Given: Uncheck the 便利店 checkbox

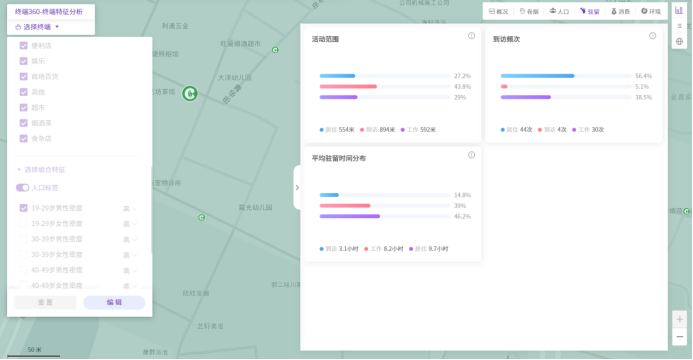Looking at the screenshot, I should [23, 45].
